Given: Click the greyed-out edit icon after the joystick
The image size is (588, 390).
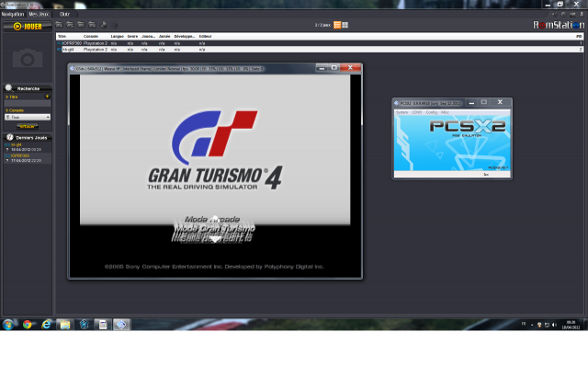Looking at the screenshot, I should point(114,25).
